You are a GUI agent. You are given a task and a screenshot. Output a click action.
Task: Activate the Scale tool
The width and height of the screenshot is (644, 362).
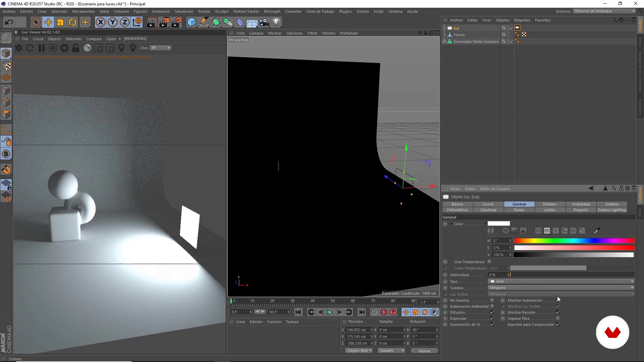60,22
